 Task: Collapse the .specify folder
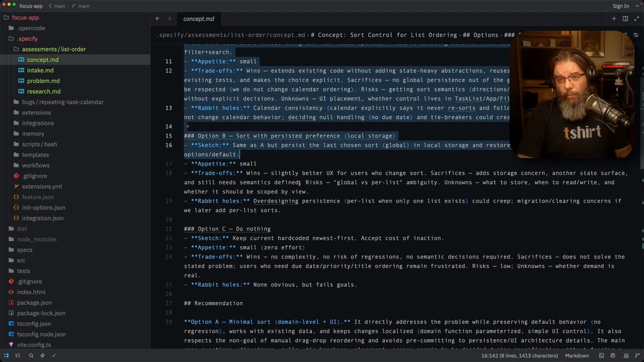tap(75, 39)
